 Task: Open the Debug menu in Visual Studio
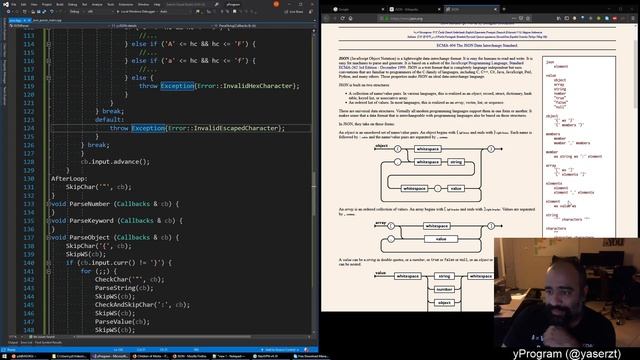click(x=72, y=4)
